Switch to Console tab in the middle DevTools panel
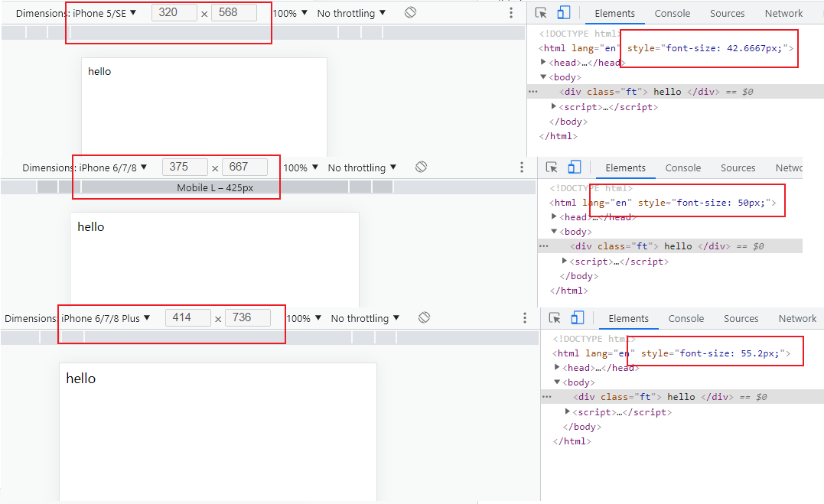This screenshot has height=504, width=824. click(x=682, y=167)
